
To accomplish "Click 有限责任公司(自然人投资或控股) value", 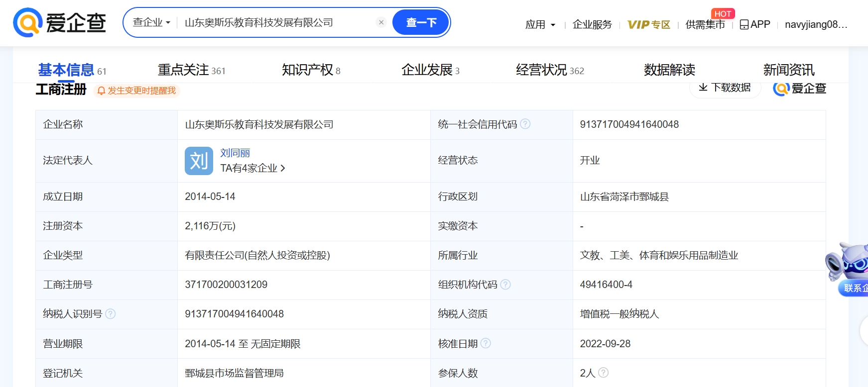I will pos(257,255).
